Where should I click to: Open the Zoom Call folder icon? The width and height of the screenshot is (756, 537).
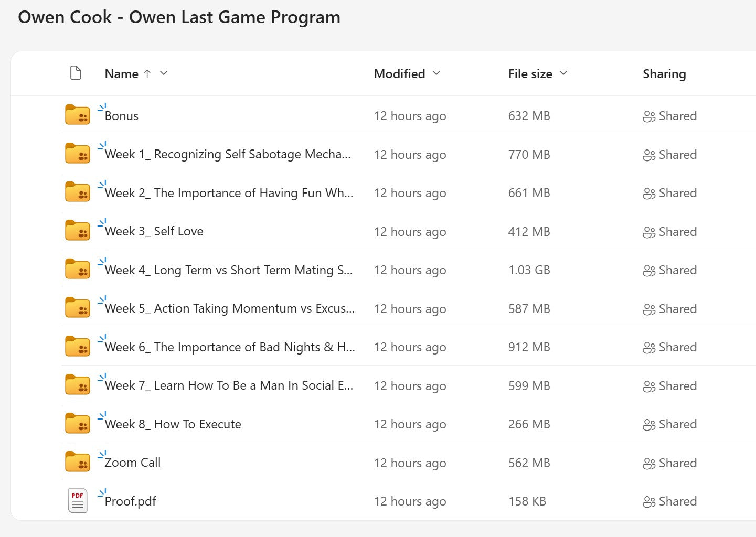click(x=77, y=461)
